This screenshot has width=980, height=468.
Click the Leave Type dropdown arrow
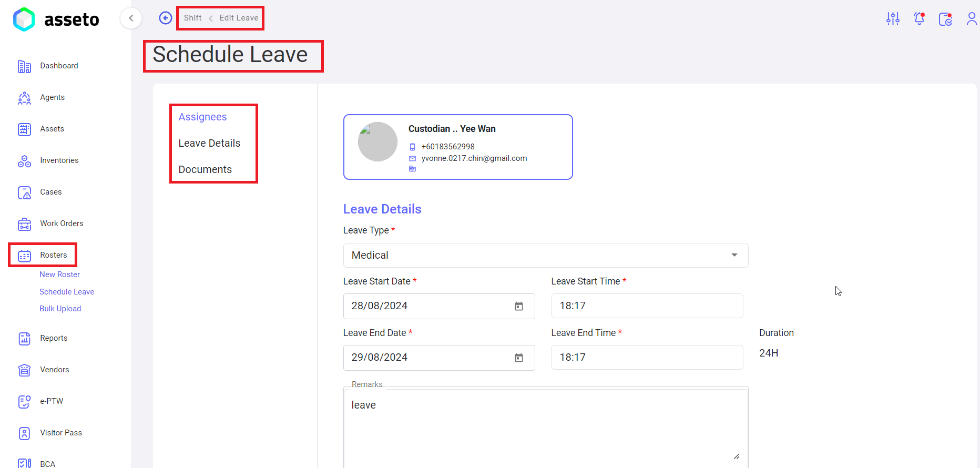pos(734,255)
